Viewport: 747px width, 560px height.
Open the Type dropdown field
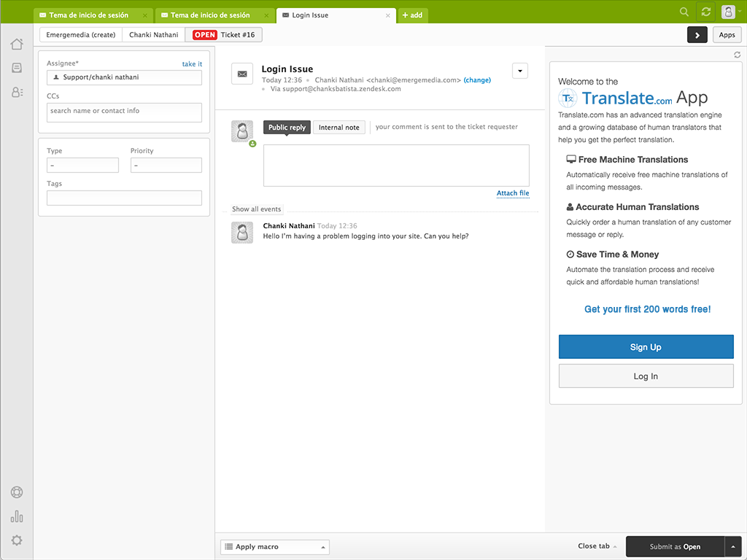[82, 166]
